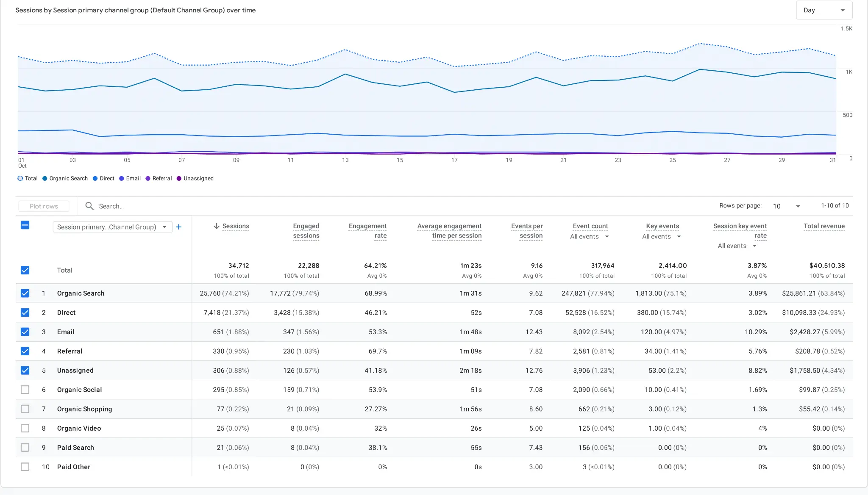
Task: Click the chart title text
Action: 136,10
